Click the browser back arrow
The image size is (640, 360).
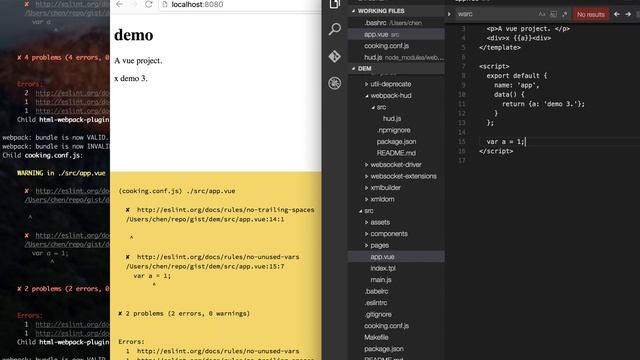pos(119,4)
